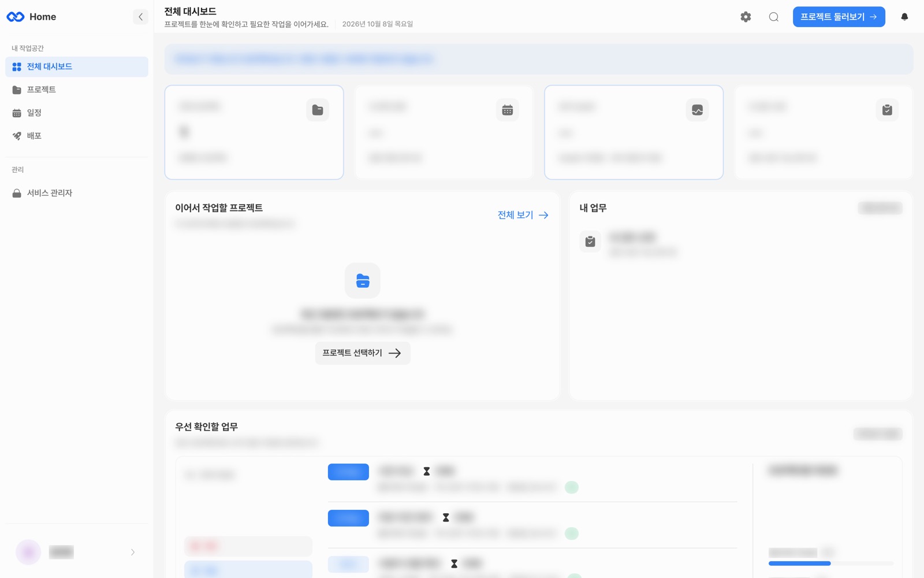The image size is (924, 578).
Task: Click the 프로젝트 둘러보기 button
Action: pyautogui.click(x=839, y=17)
